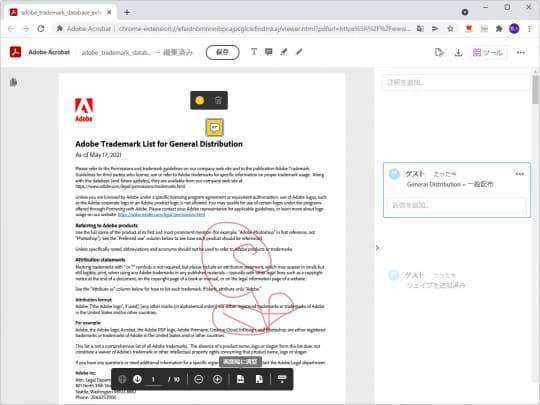540x405 pixels.
Task: Click the translate icon in address bar
Action: pos(420,29)
